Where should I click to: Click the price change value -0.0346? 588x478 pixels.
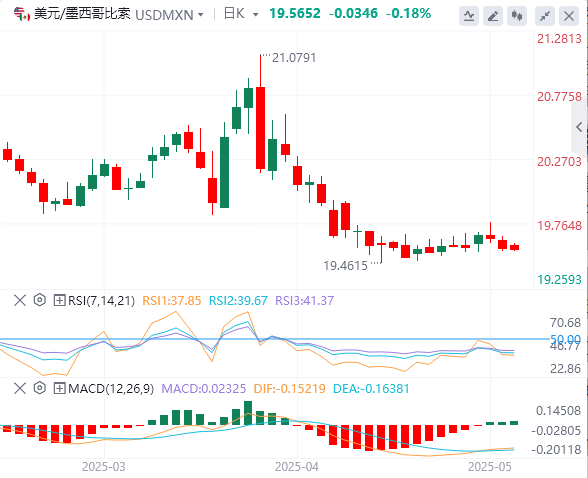353,14
